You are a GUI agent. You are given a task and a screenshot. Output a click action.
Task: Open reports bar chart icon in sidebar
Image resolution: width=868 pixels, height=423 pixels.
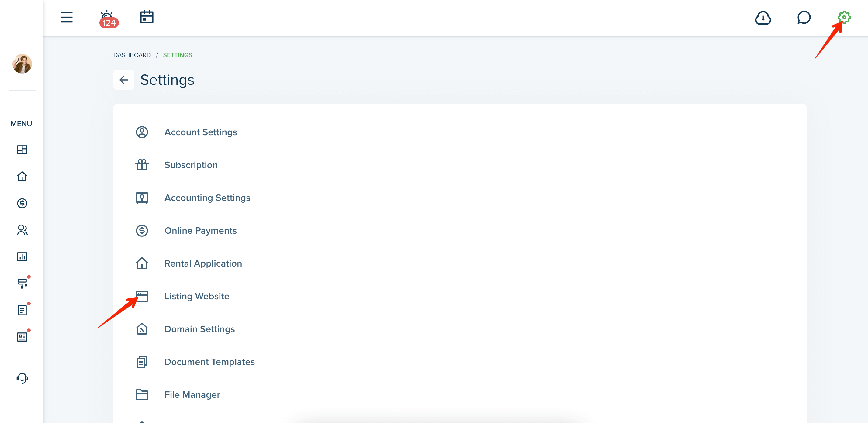pos(22,257)
